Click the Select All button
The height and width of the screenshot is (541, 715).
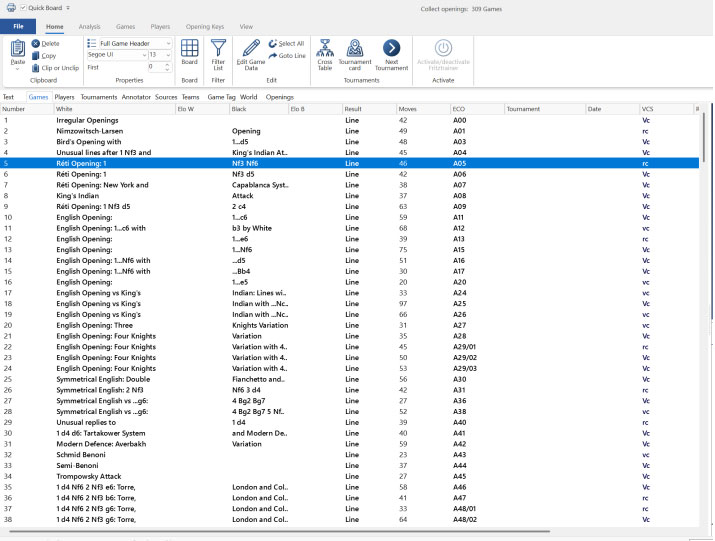click(286, 44)
